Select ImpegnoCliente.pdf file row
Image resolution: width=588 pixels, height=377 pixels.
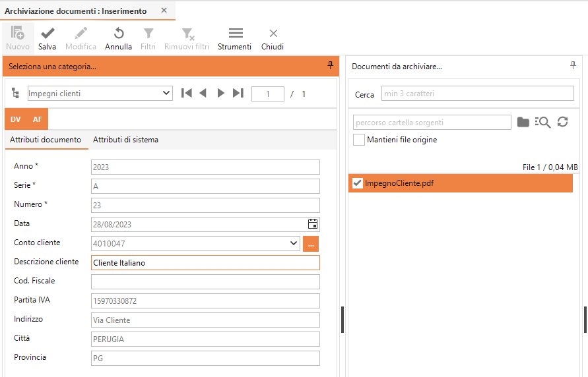click(461, 183)
